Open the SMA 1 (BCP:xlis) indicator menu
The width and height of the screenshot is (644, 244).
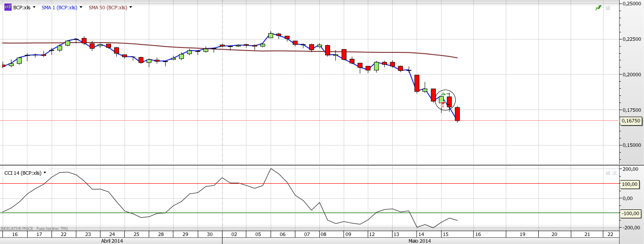(x=81, y=8)
